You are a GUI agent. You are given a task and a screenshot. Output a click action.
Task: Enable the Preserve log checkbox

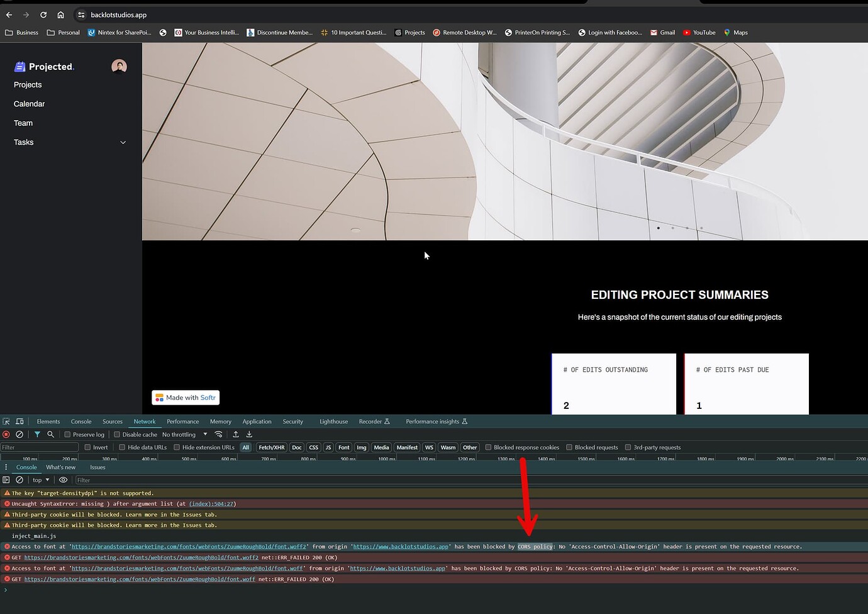coord(67,434)
